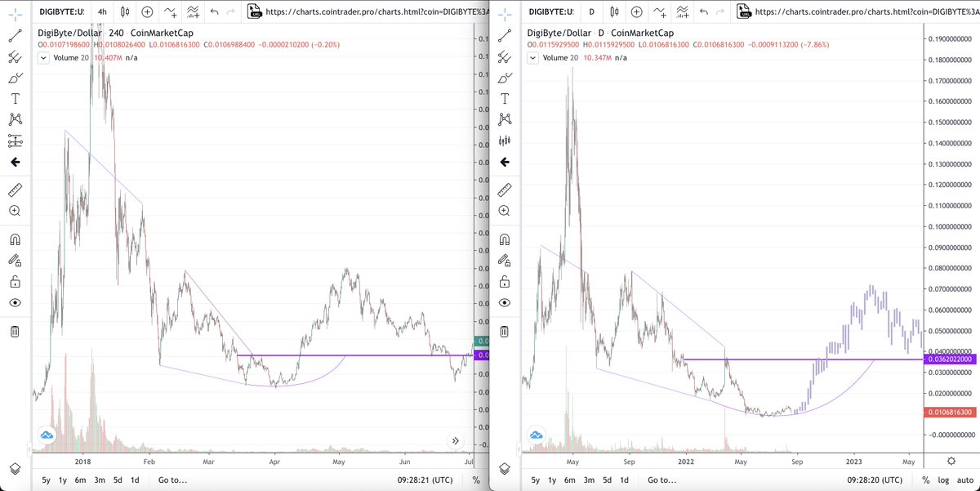Image resolution: width=980 pixels, height=491 pixels.
Task: Click URL file icon in left window
Action: tap(254, 11)
